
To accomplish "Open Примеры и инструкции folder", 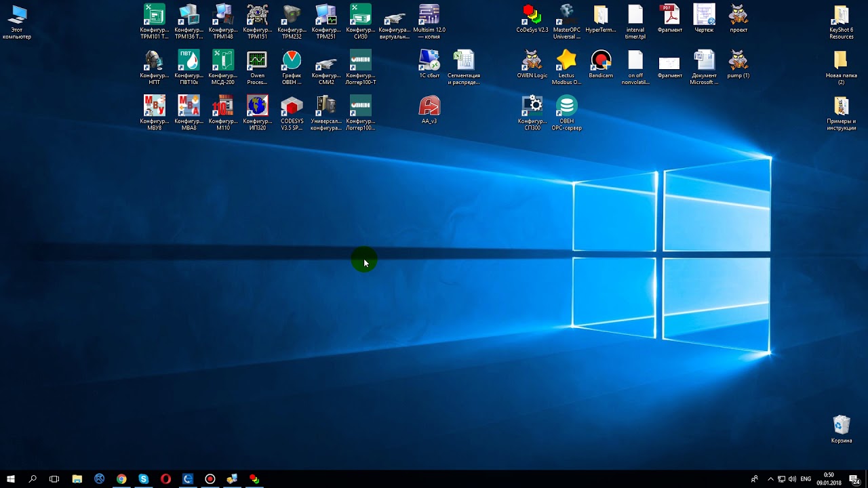I will click(841, 113).
